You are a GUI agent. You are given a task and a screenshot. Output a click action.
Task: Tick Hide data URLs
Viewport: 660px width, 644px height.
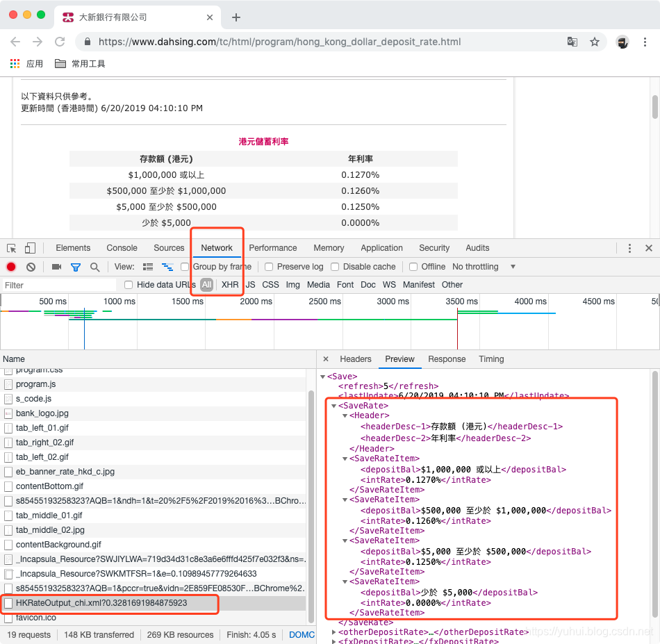(129, 285)
